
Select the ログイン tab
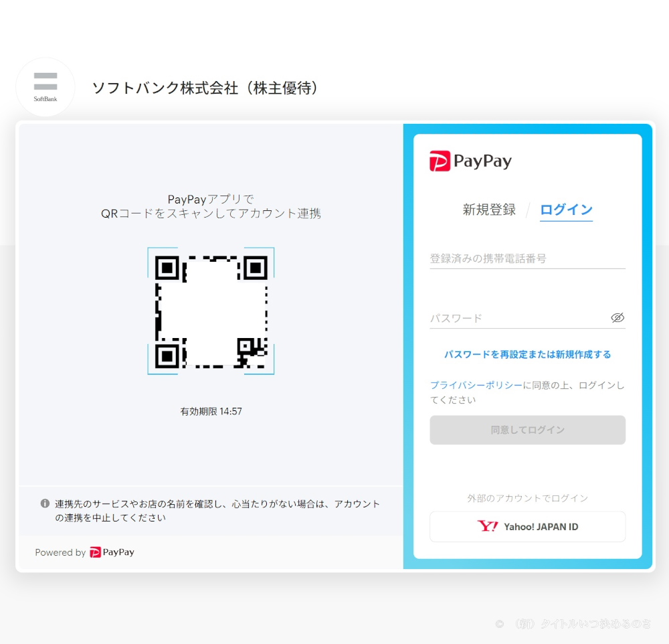click(x=566, y=210)
